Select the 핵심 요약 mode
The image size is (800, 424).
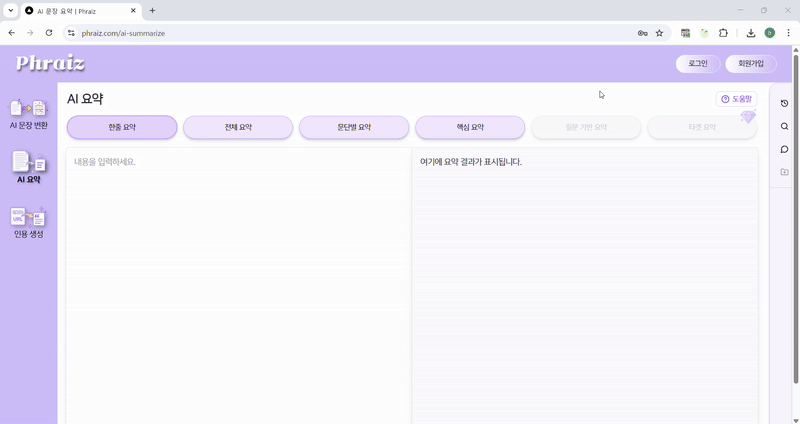coord(470,127)
